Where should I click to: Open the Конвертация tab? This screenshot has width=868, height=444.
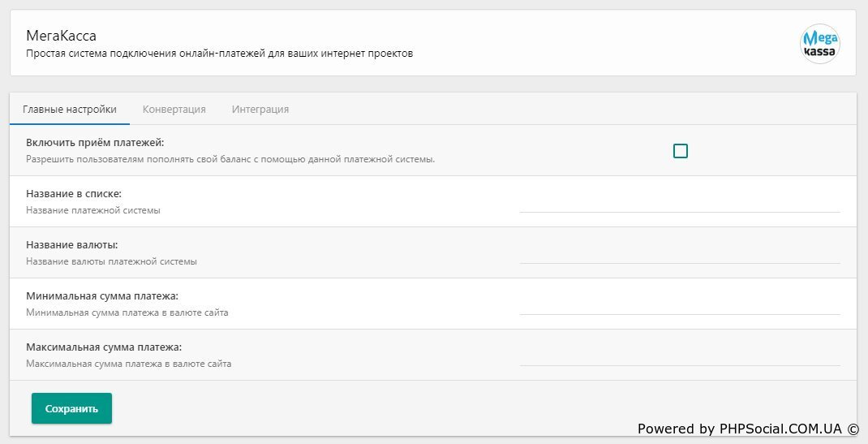coord(174,110)
